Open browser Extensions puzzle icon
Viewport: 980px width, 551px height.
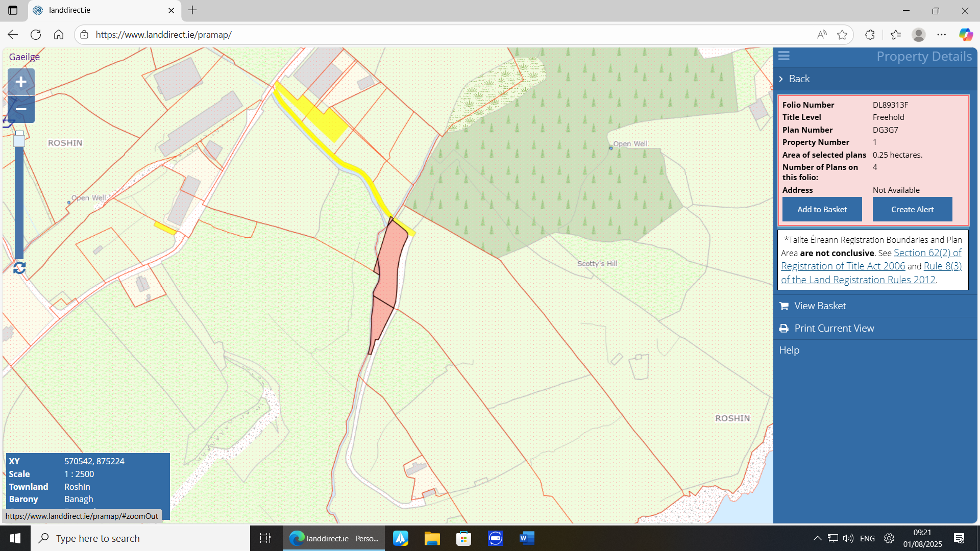point(870,35)
